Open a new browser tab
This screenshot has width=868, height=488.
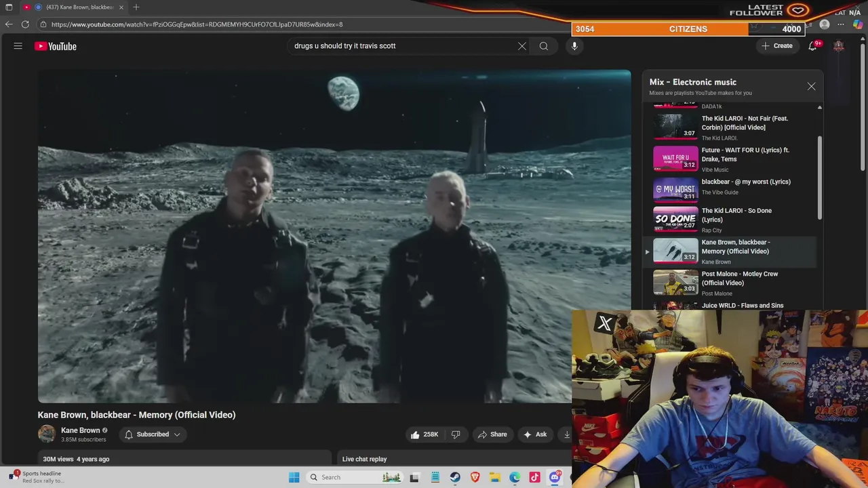click(x=136, y=7)
